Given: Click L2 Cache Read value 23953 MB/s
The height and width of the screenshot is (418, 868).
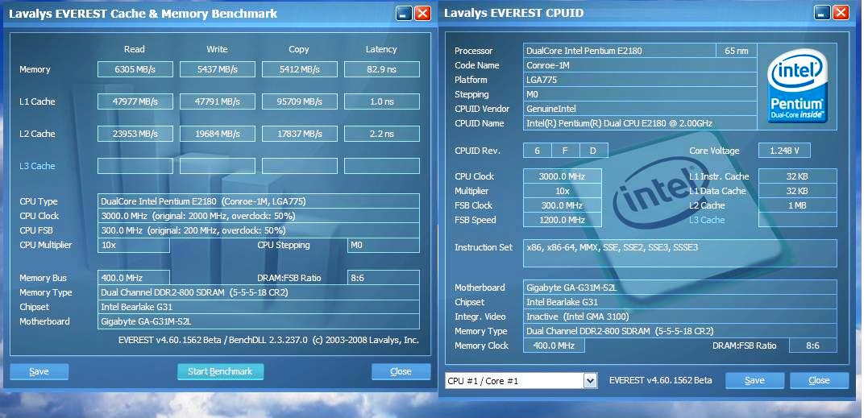Looking at the screenshot, I should (135, 133).
